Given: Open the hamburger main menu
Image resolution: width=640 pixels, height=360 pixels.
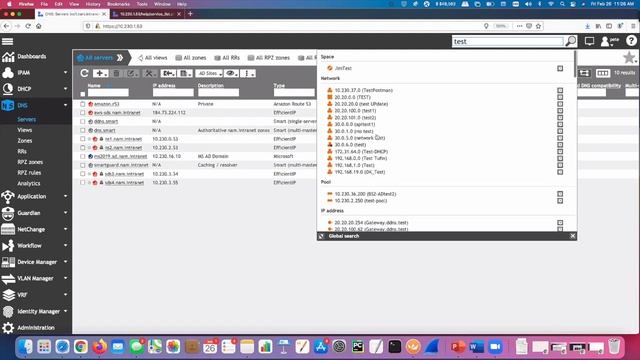Looking at the screenshot, I should point(7,41).
